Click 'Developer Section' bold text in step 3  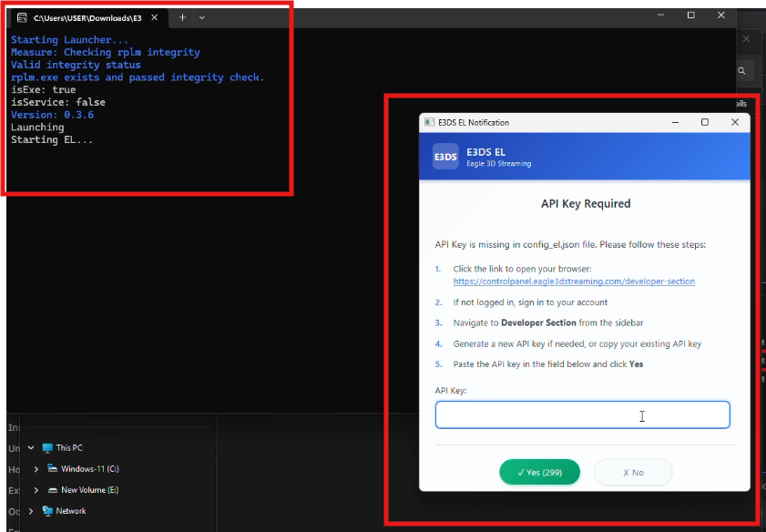coord(538,322)
